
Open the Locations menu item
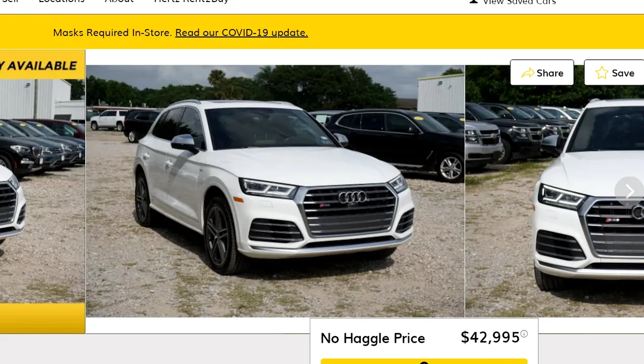tap(61, 2)
